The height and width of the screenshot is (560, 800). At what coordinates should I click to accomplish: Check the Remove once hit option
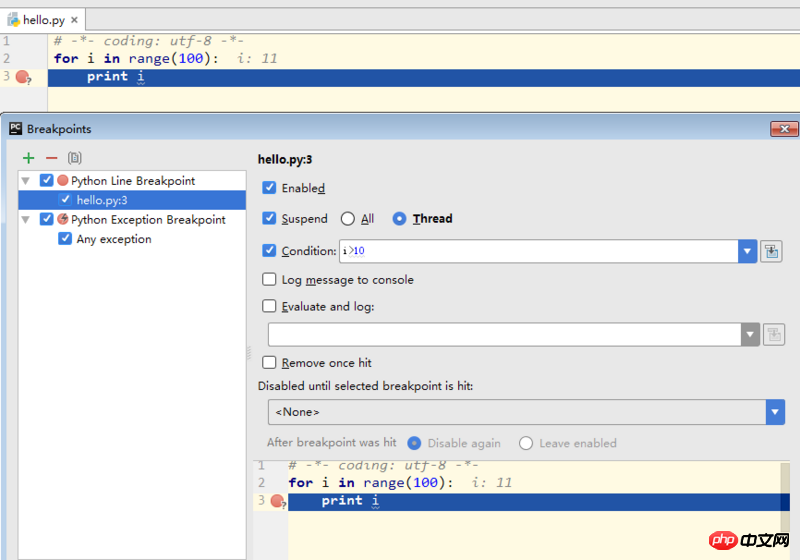coord(269,363)
